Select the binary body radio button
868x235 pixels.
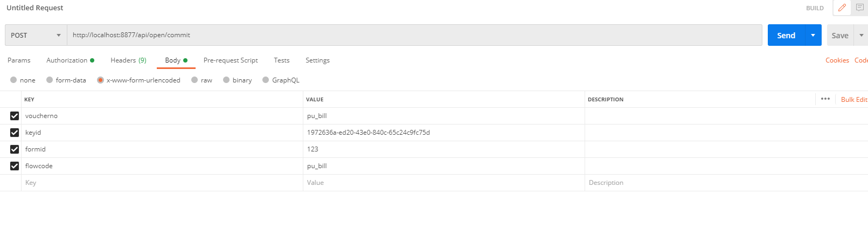(226, 80)
